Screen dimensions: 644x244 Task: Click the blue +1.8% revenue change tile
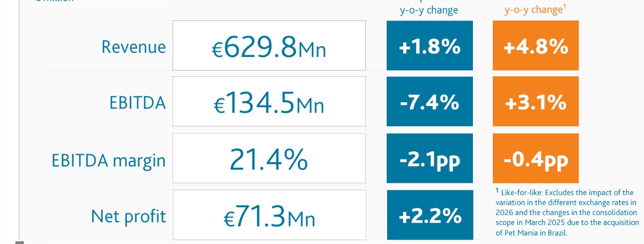pyautogui.click(x=429, y=45)
